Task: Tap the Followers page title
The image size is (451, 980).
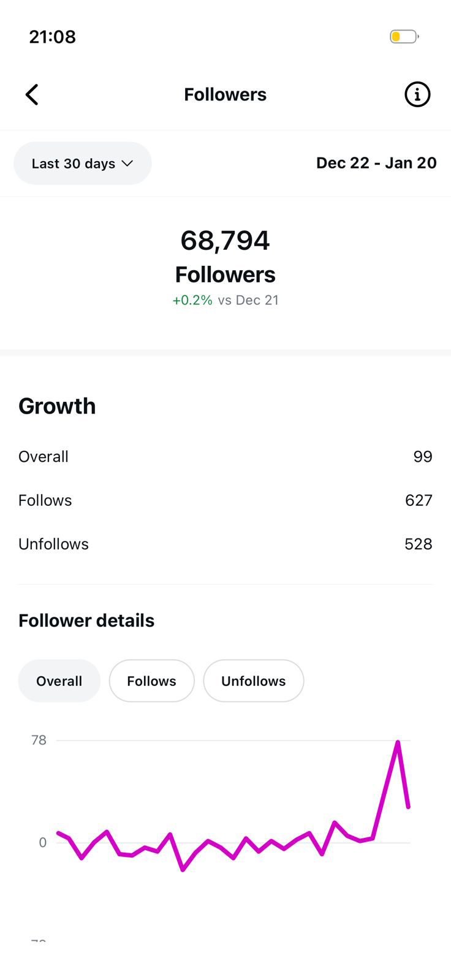Action: pyautogui.click(x=225, y=95)
